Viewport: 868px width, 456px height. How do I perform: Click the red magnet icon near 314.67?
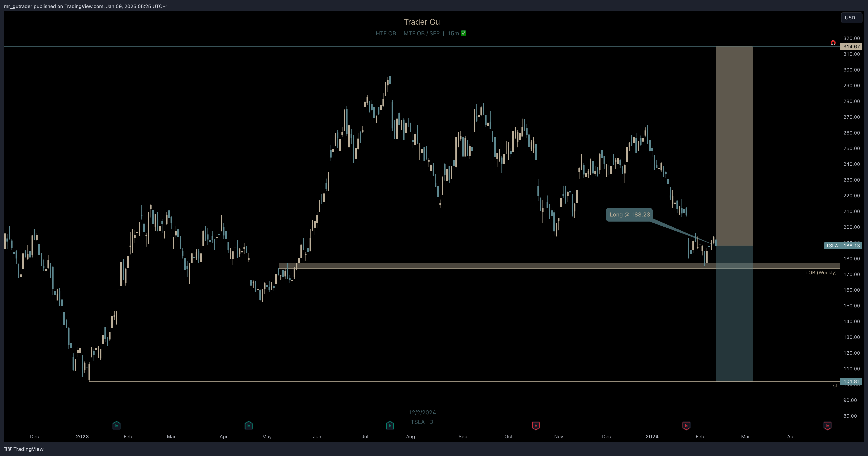click(x=833, y=43)
